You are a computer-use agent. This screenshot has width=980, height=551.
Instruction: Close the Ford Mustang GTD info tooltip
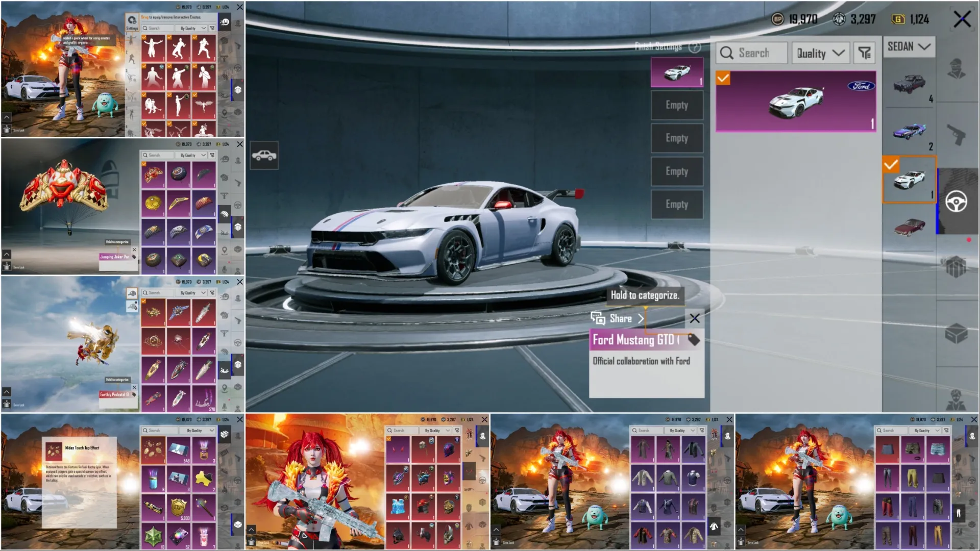click(x=695, y=318)
